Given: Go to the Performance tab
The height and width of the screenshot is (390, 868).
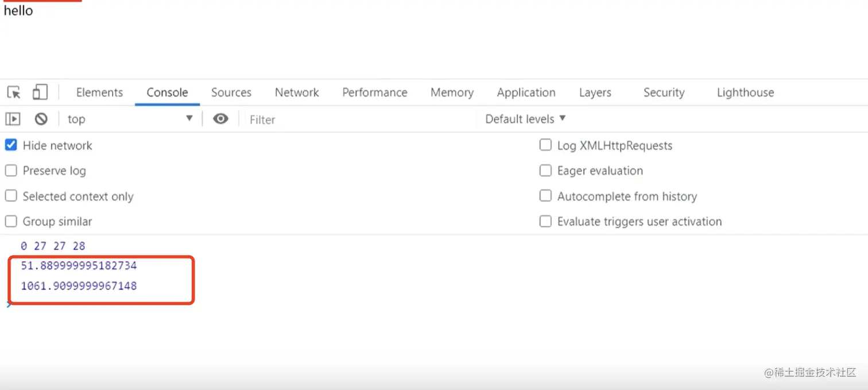Looking at the screenshot, I should [x=375, y=92].
